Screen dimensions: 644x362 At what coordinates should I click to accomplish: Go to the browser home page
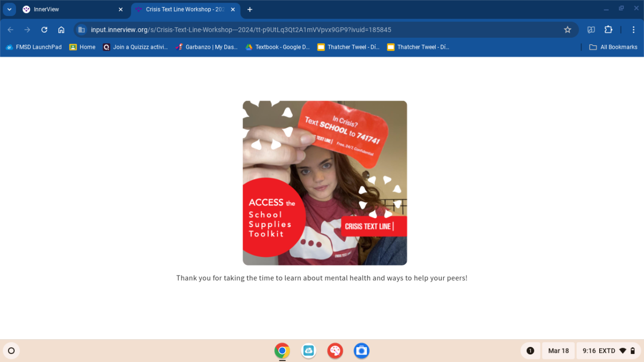click(x=61, y=30)
